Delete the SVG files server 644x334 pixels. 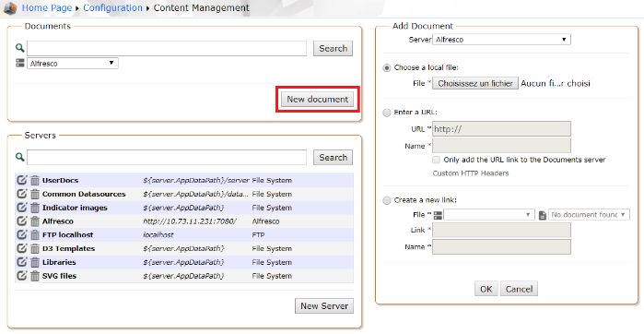point(35,276)
